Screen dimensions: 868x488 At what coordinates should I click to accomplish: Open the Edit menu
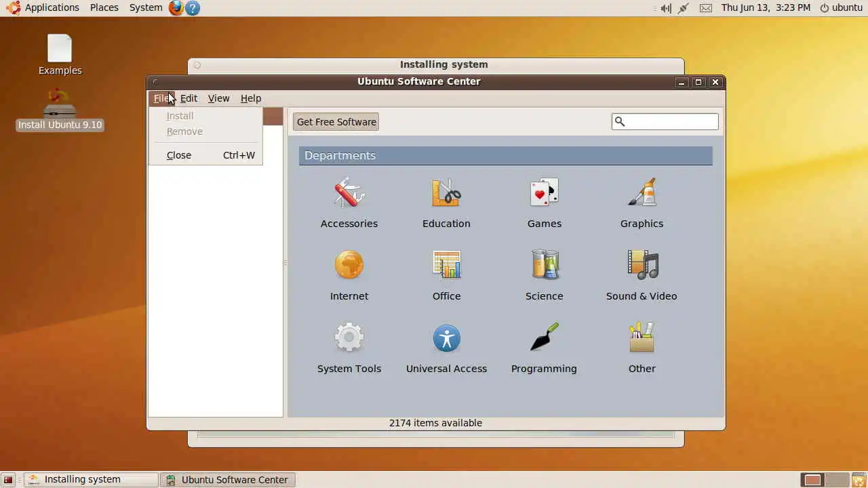coord(189,98)
